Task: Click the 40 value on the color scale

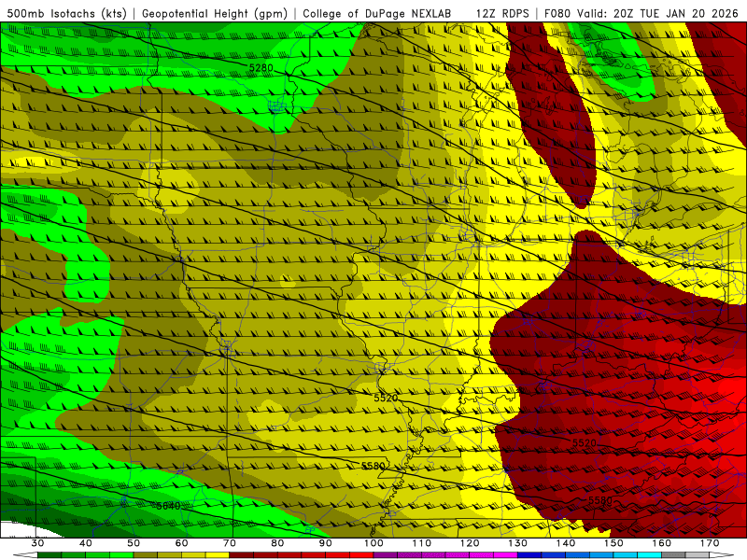Action: [x=86, y=543]
